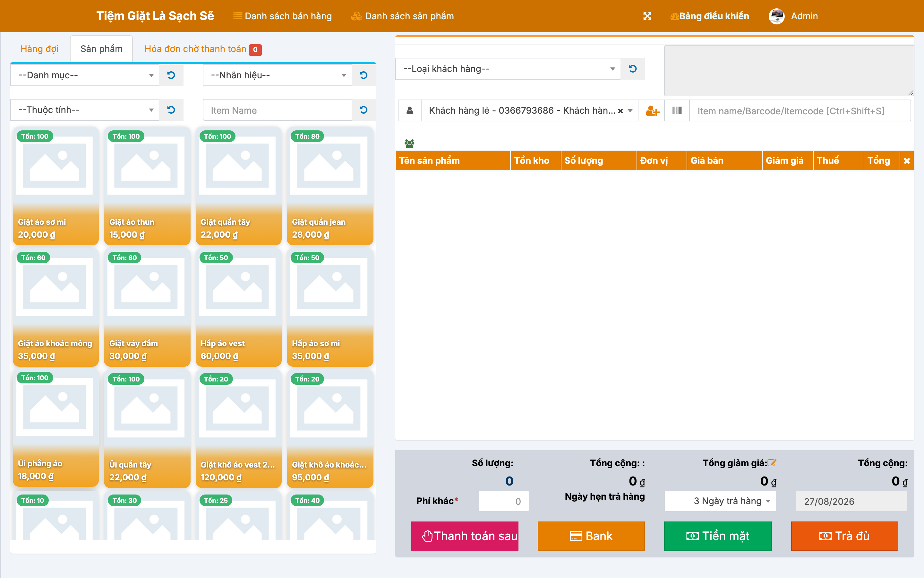Image resolution: width=924 pixels, height=578 pixels.
Task: Expand the Thuộc tính dropdown
Action: pyautogui.click(x=85, y=110)
